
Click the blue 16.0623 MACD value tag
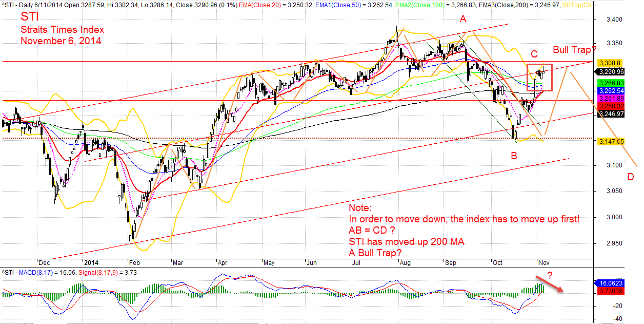[609, 283]
